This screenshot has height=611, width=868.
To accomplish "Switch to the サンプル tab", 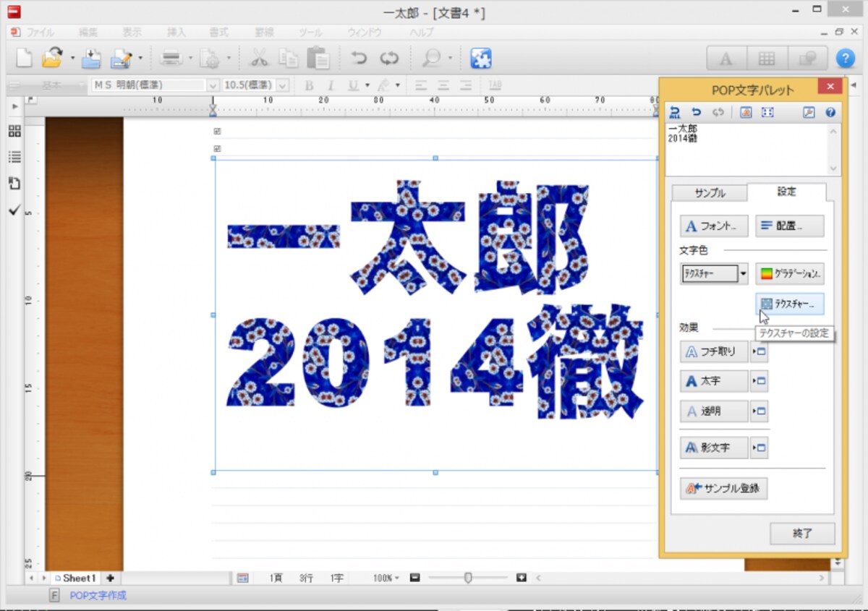I will coord(710,193).
